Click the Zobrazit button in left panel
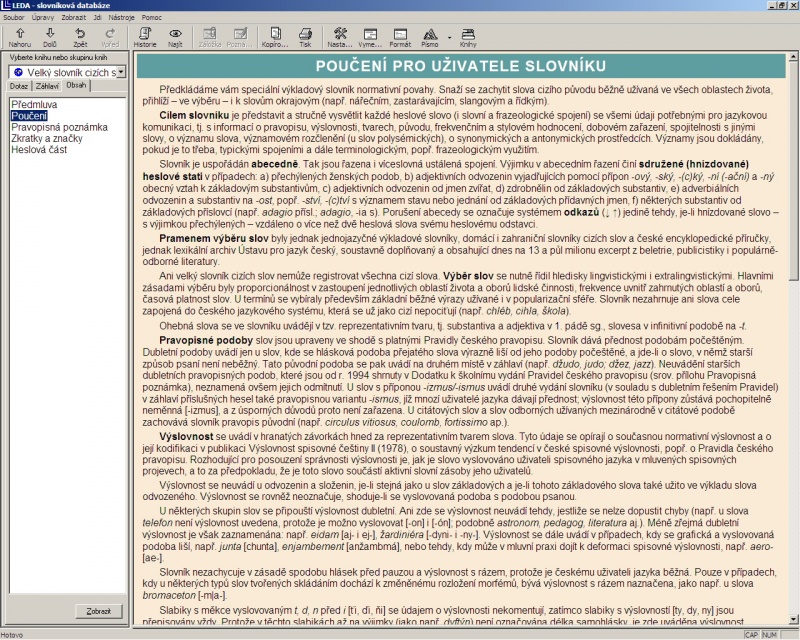800x640 pixels. [x=98, y=611]
